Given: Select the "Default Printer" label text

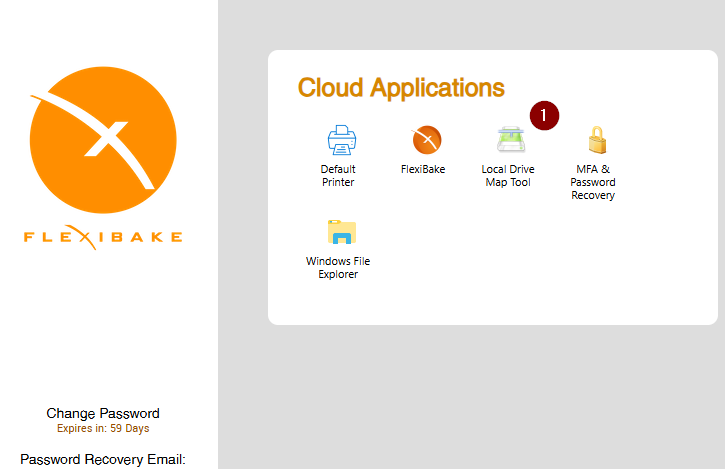Looking at the screenshot, I should [338, 176].
